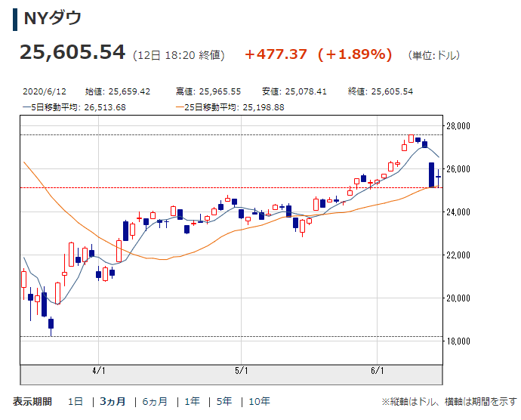Click the NYダウ heading title
This screenshot has height=420, width=521.
coord(52,19)
